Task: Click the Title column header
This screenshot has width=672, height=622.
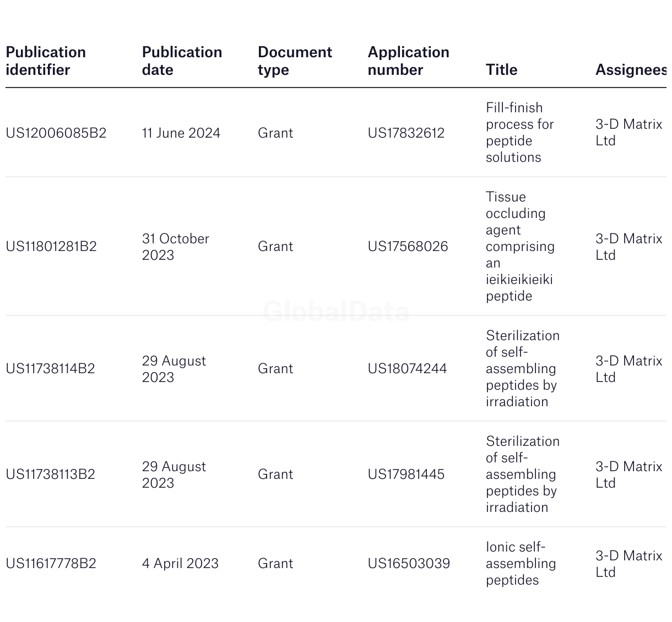Action: (x=501, y=70)
